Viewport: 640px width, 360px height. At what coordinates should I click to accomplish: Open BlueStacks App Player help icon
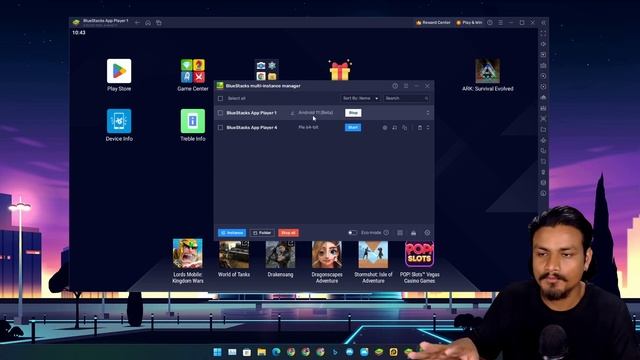point(490,23)
